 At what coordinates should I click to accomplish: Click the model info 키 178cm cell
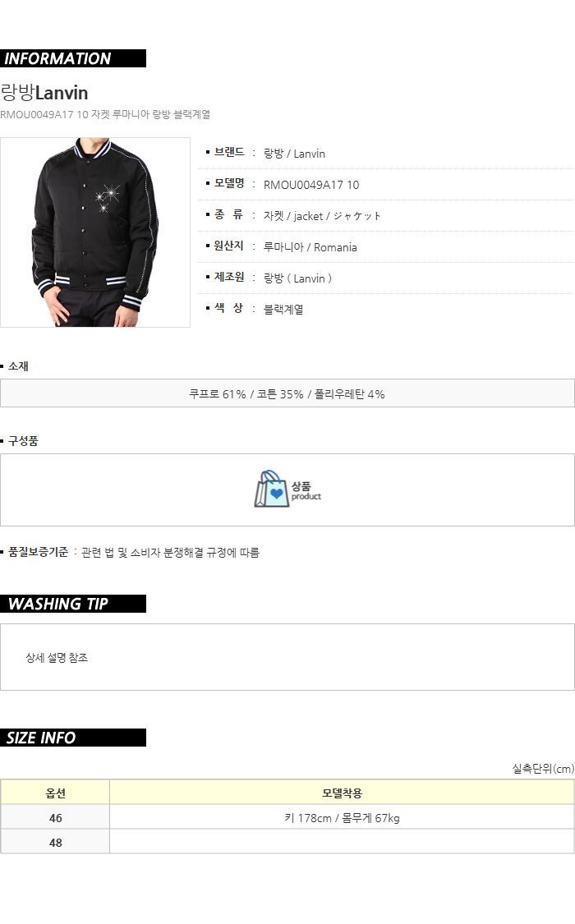point(343,818)
